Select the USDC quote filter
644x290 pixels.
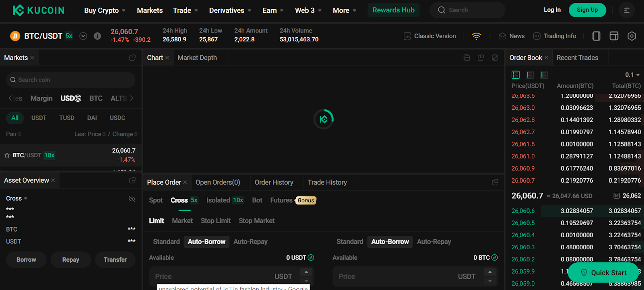[118, 118]
